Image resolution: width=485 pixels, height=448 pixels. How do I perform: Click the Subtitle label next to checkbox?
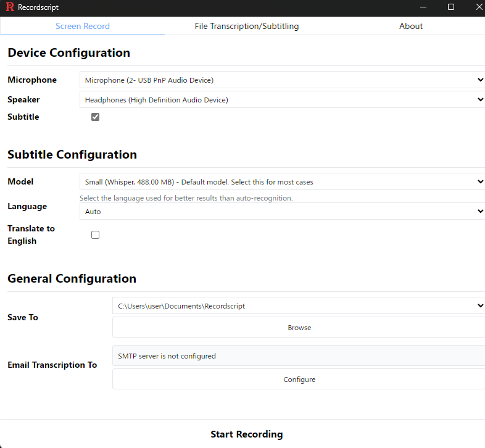(x=23, y=117)
